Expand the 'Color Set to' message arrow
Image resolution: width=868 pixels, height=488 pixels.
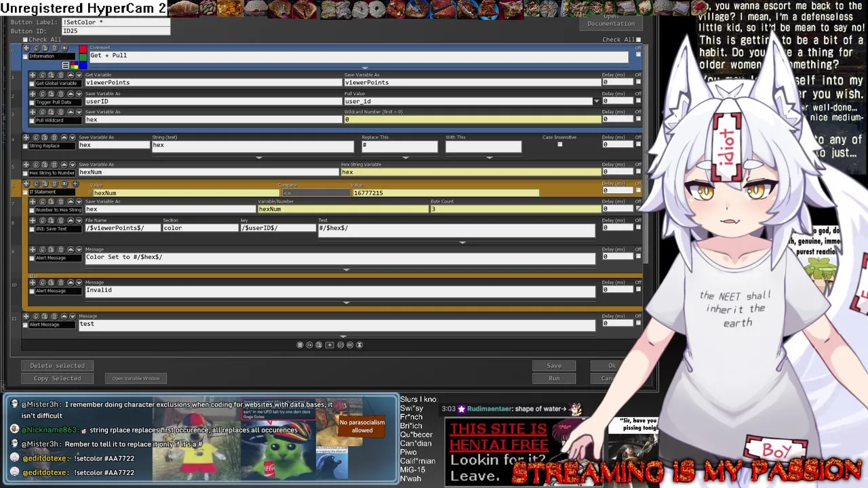[x=347, y=269]
